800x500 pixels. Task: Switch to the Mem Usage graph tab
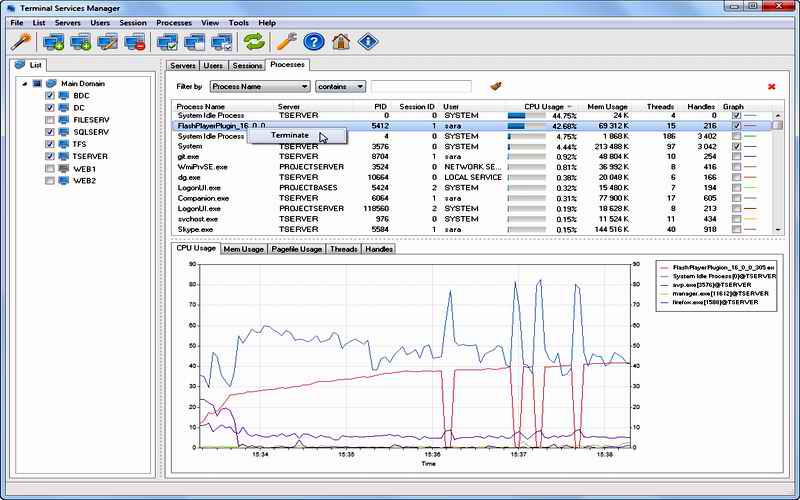243,249
